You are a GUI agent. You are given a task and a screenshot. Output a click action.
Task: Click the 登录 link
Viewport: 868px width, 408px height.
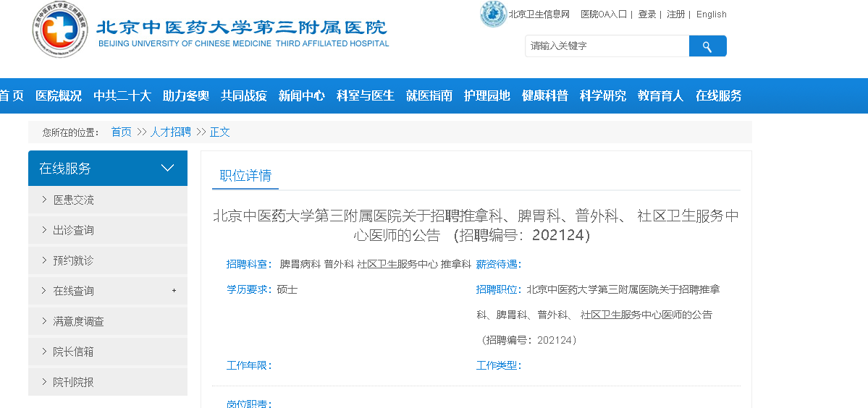[x=647, y=14]
